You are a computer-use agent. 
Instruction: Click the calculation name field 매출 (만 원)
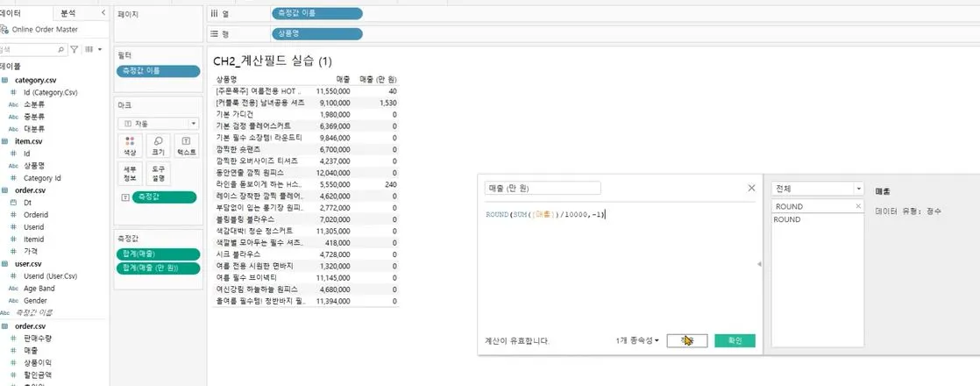543,188
